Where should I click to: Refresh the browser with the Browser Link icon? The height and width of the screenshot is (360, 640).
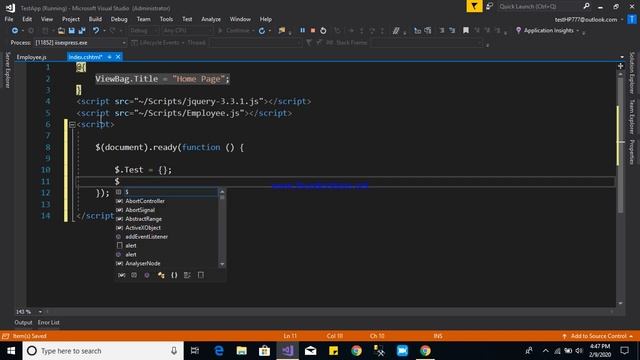click(262, 31)
